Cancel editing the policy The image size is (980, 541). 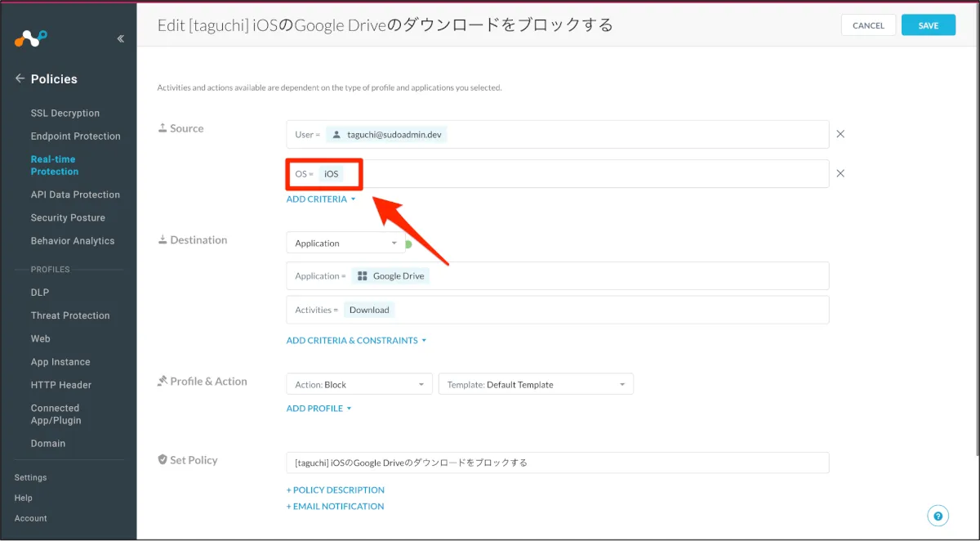point(868,25)
